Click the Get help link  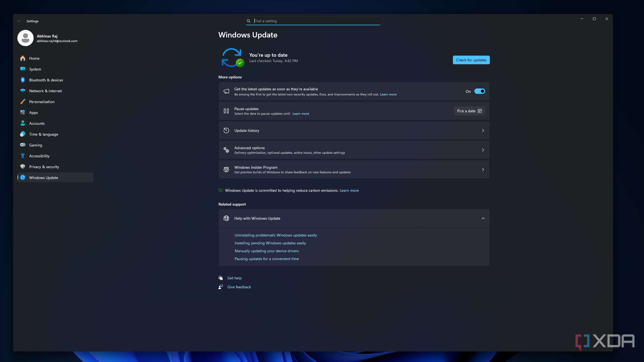tap(234, 278)
